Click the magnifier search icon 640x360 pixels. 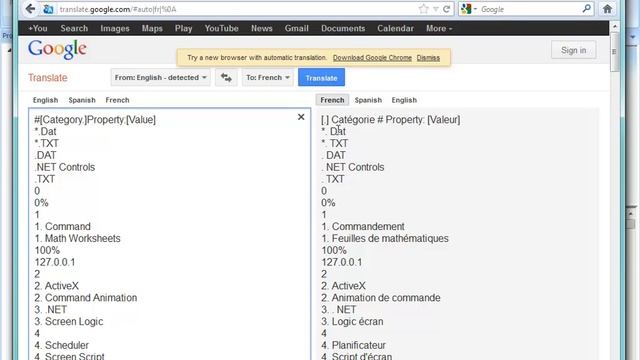tap(587, 9)
